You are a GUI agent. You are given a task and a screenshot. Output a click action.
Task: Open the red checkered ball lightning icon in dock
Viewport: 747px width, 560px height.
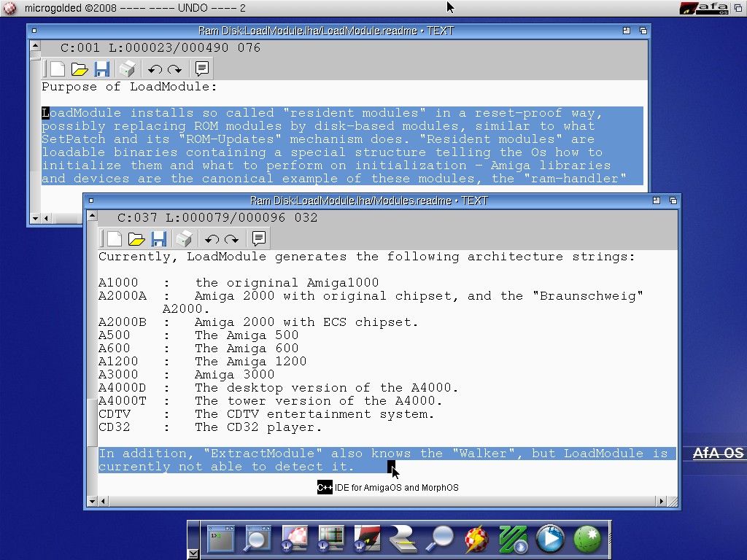(x=477, y=539)
